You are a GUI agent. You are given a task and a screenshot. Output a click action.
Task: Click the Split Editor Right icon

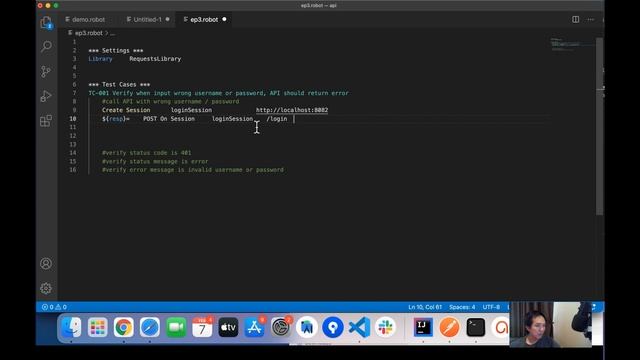[x=576, y=19]
